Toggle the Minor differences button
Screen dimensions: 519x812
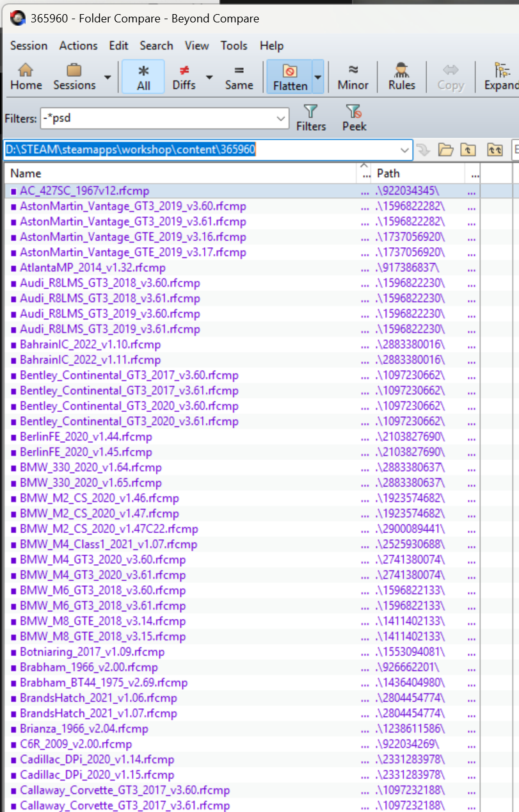point(353,77)
